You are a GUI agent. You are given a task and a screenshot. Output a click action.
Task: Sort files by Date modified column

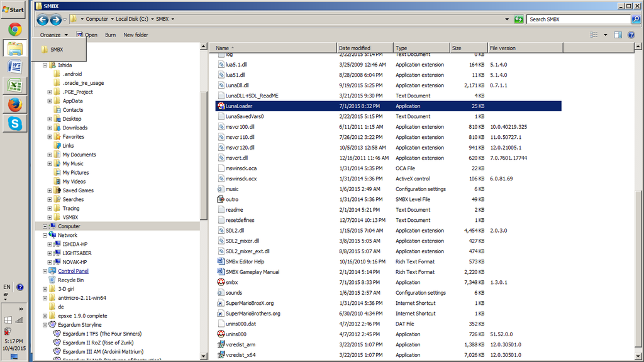(x=365, y=48)
